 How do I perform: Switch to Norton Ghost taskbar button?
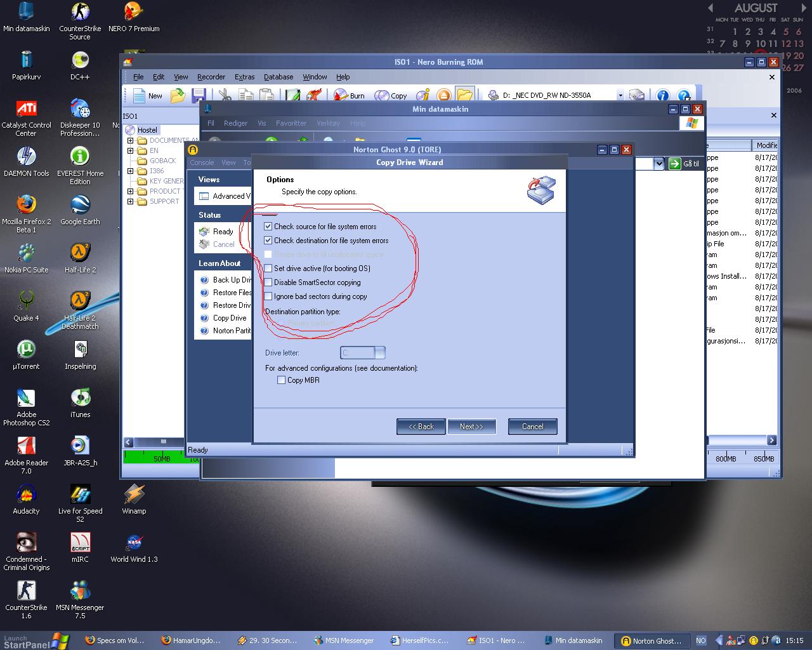coord(653,640)
